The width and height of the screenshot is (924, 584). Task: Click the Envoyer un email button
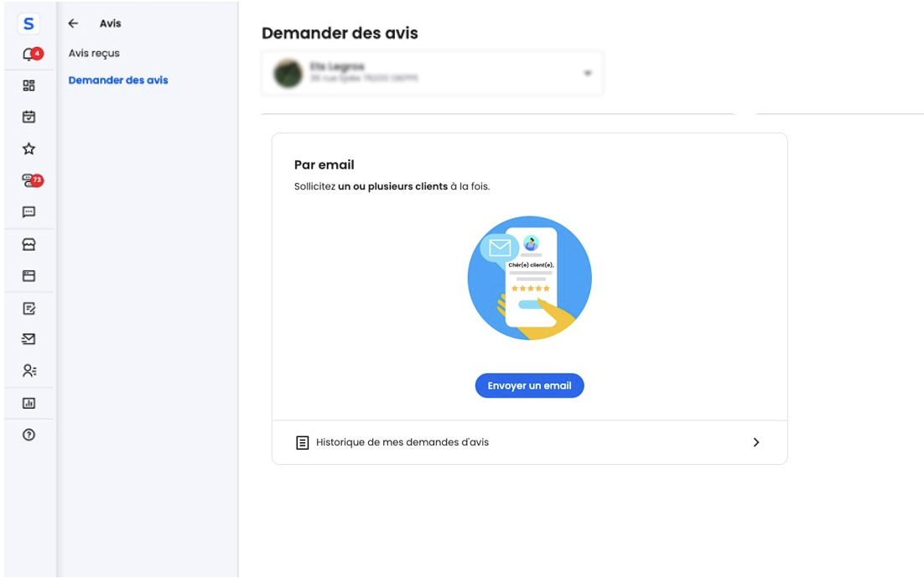pyautogui.click(x=529, y=386)
